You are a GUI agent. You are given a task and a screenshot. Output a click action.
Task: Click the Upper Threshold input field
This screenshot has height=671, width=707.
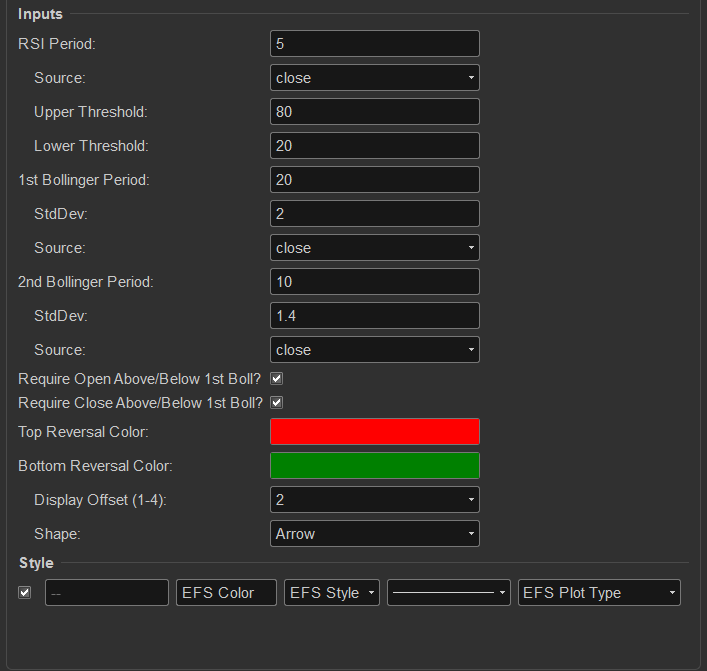(374, 112)
